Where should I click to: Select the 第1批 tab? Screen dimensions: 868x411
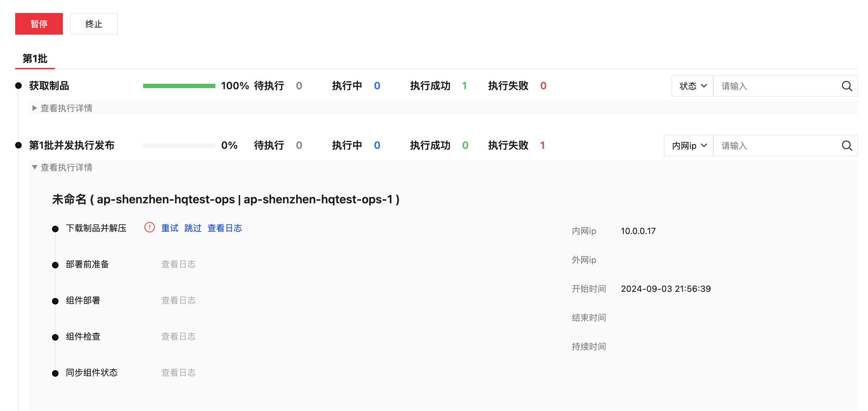point(35,59)
